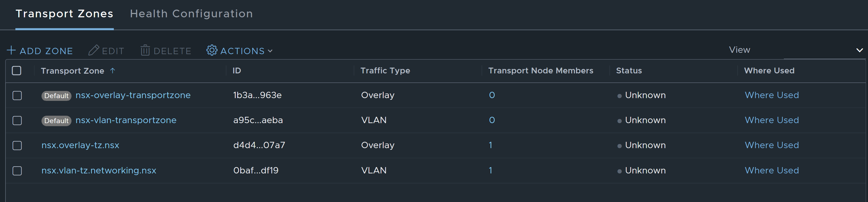Click the gear icon beside Actions
The height and width of the screenshot is (202, 868).
[212, 50]
